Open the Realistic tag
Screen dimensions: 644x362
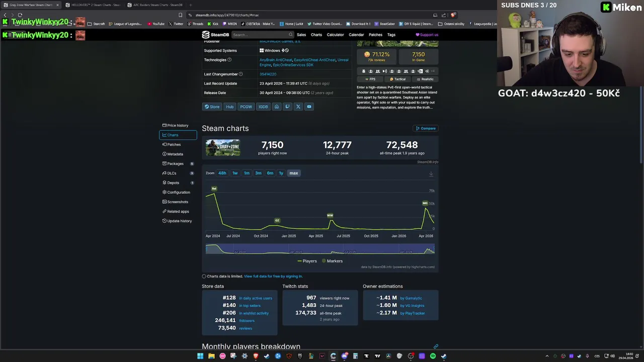pyautogui.click(x=425, y=79)
